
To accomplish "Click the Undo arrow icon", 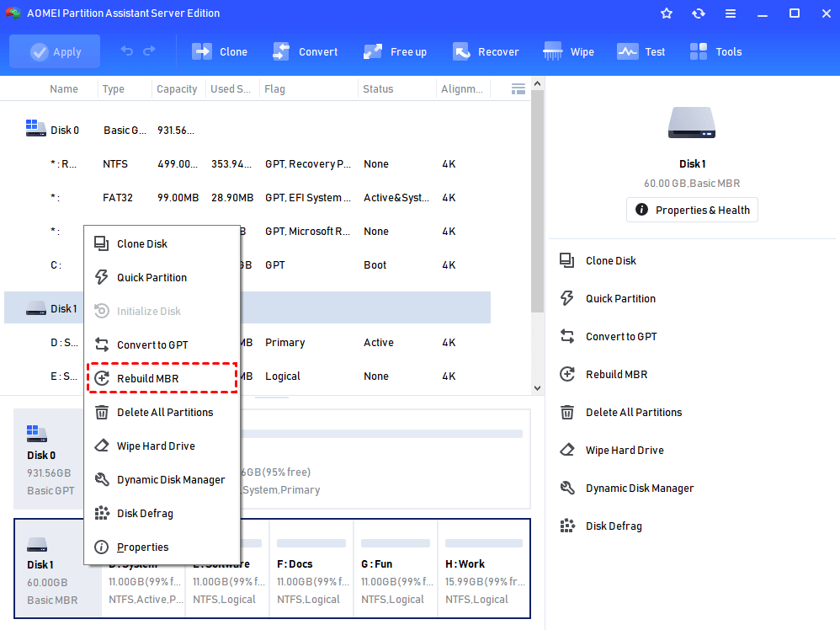I will (x=127, y=51).
